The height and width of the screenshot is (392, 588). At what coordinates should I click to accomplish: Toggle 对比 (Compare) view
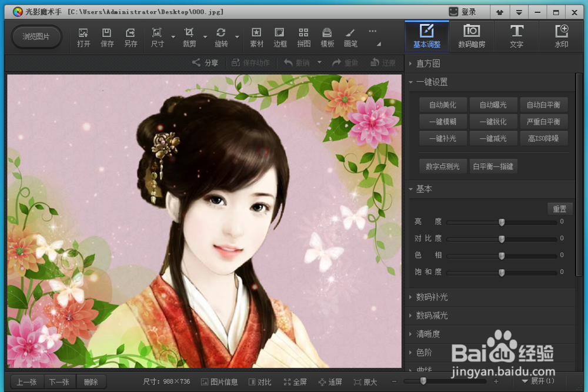[x=260, y=382]
